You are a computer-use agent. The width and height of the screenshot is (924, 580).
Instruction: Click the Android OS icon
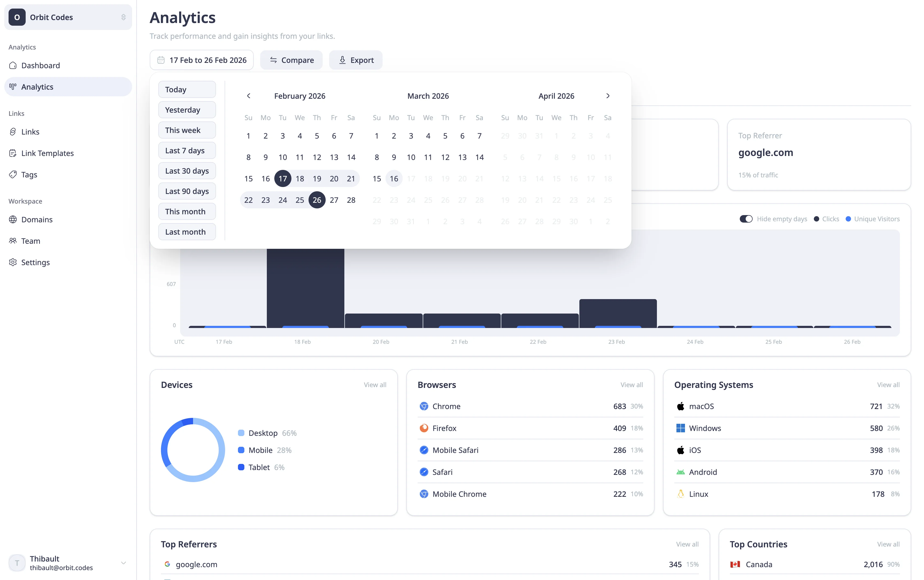681,472
